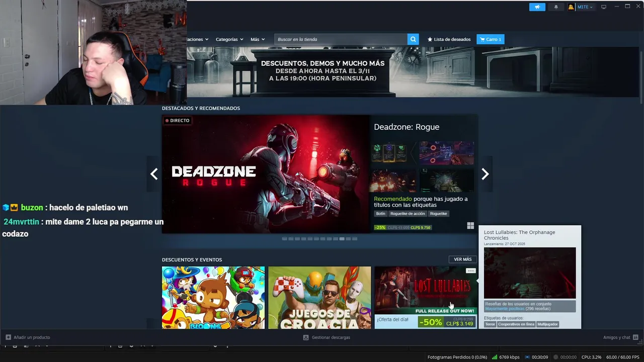
Task: Click the green network bitrate indicator icon
Action: pyautogui.click(x=495, y=357)
